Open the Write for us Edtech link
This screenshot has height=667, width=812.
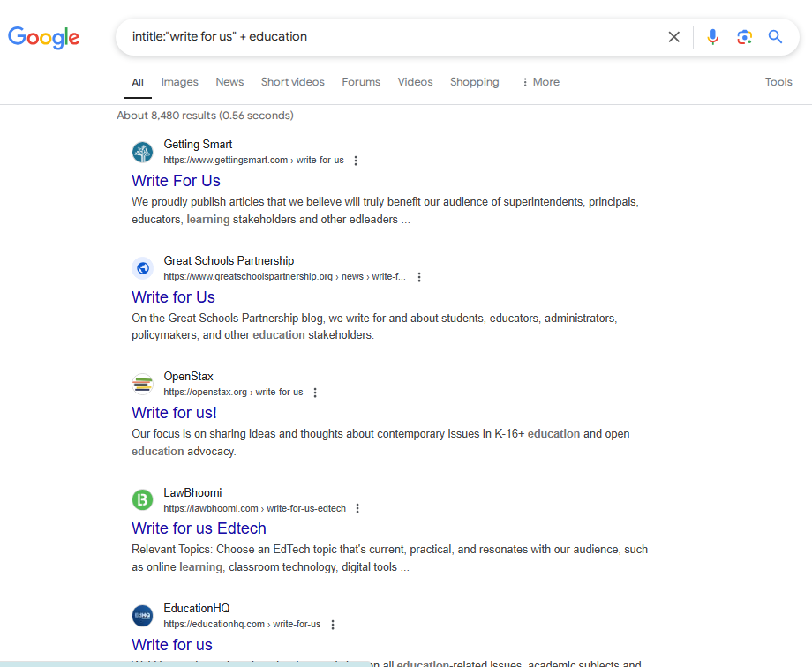point(199,528)
